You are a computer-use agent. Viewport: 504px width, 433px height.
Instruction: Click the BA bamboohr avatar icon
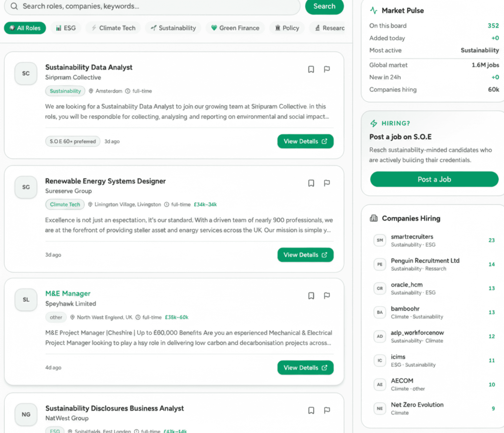coord(380,312)
